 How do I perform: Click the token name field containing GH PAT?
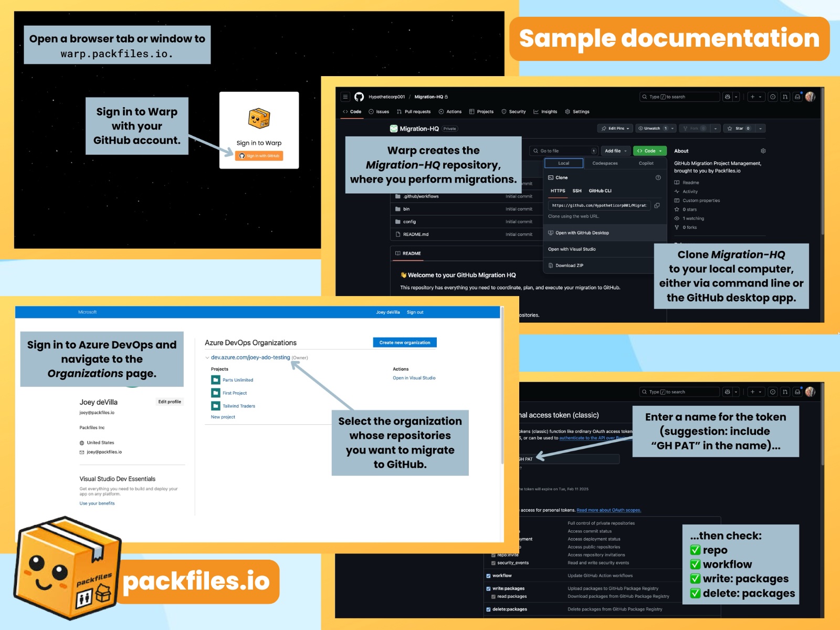(x=569, y=459)
